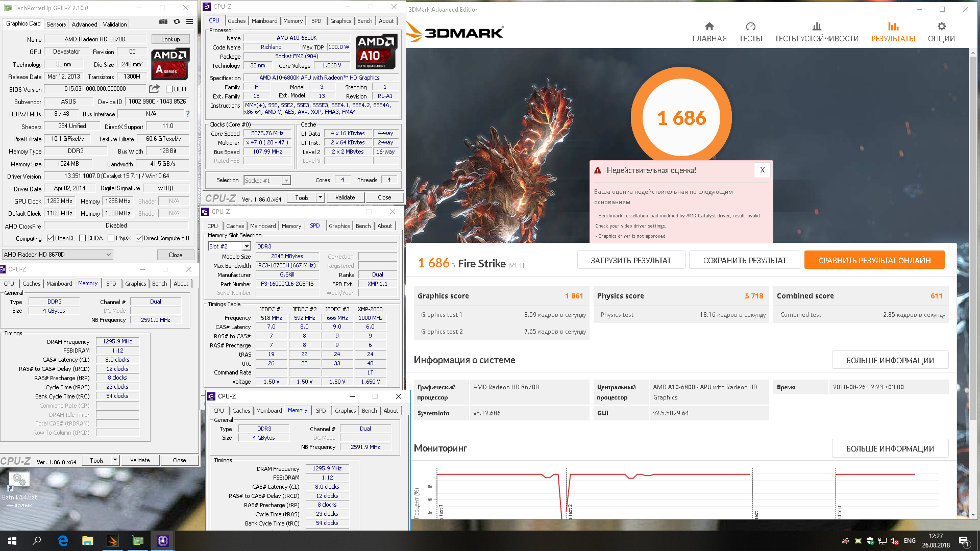Open Windows taskbar search
This screenshot has height=551, width=980.
coord(37,541)
